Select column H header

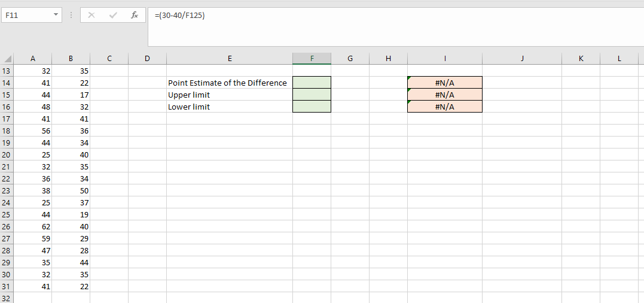coord(388,59)
